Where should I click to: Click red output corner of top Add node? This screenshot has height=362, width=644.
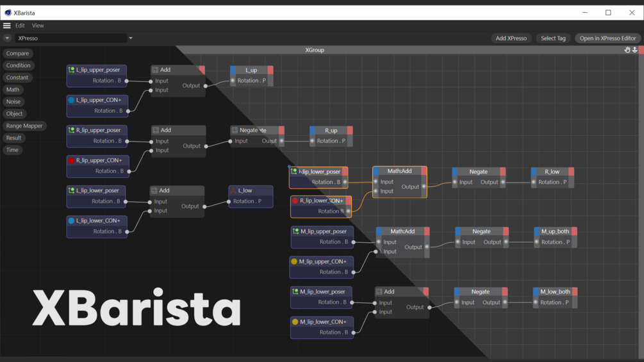coord(202,70)
